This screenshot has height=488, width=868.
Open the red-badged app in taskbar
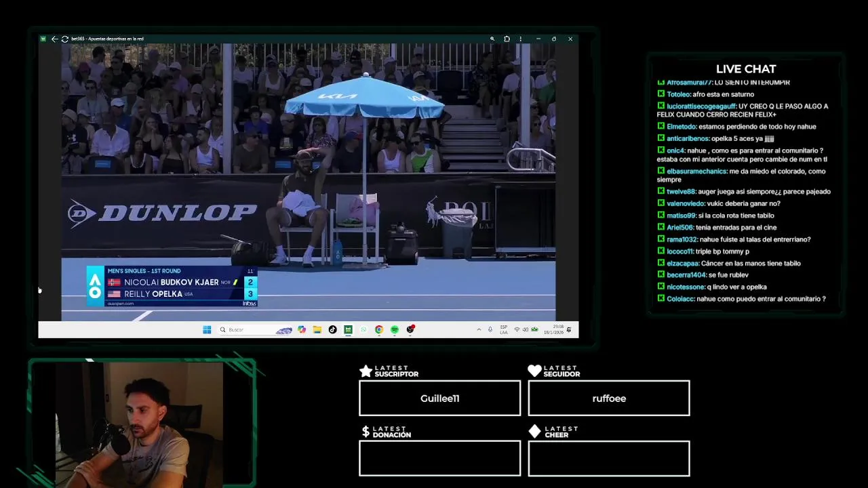[x=411, y=329]
